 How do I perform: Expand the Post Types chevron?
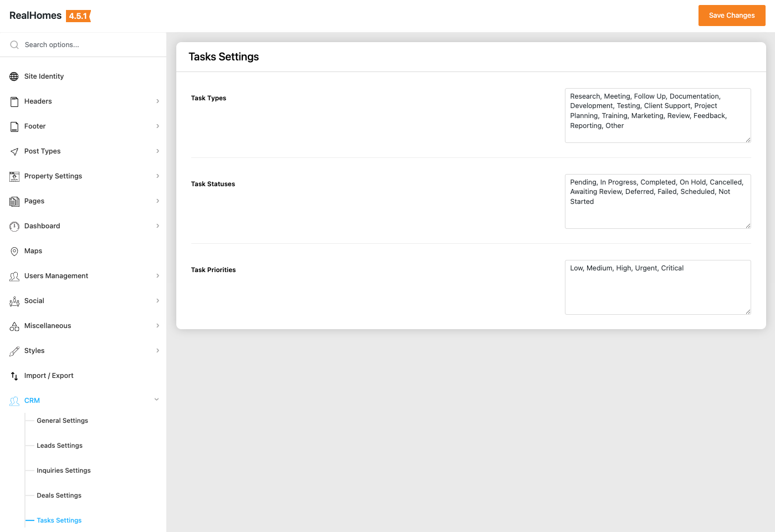[x=157, y=151]
